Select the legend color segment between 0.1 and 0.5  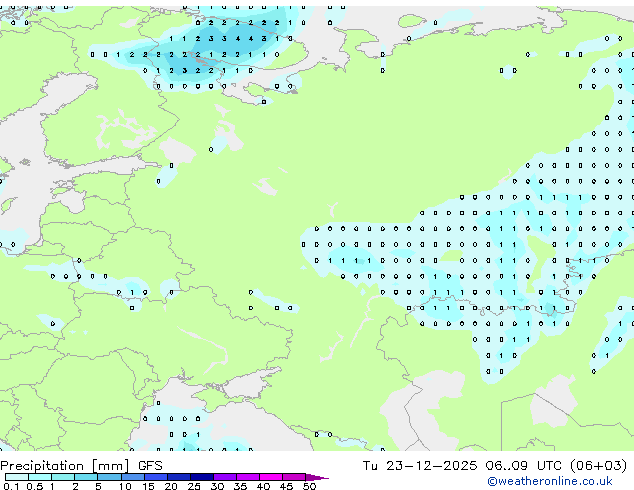(17, 477)
